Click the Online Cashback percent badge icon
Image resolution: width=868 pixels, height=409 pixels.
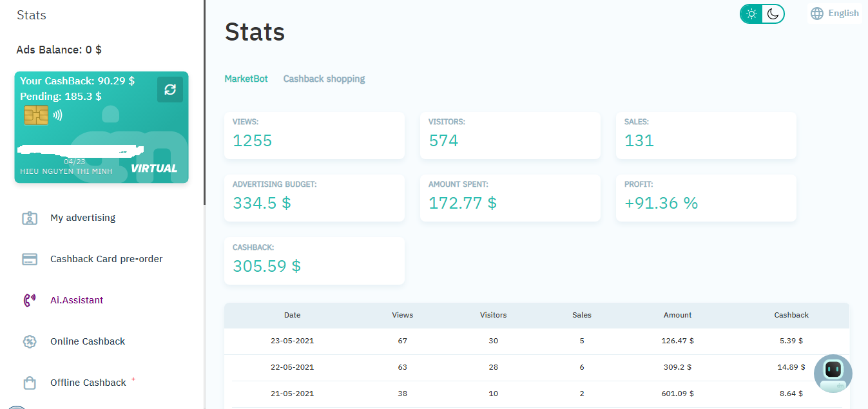coord(30,341)
